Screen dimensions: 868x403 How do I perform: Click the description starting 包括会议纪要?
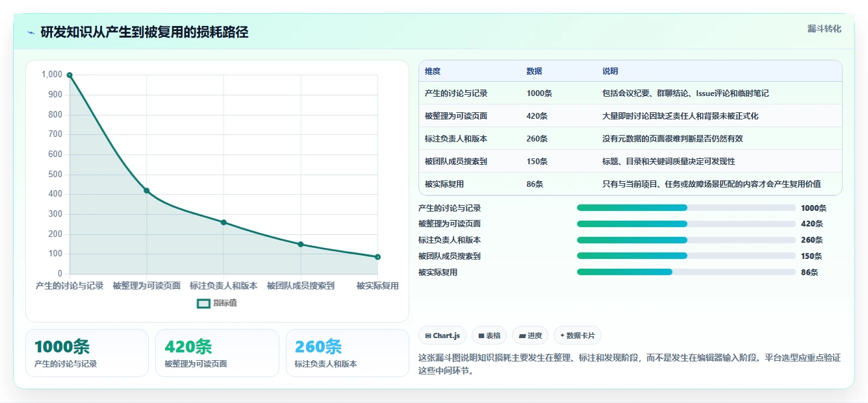point(685,93)
